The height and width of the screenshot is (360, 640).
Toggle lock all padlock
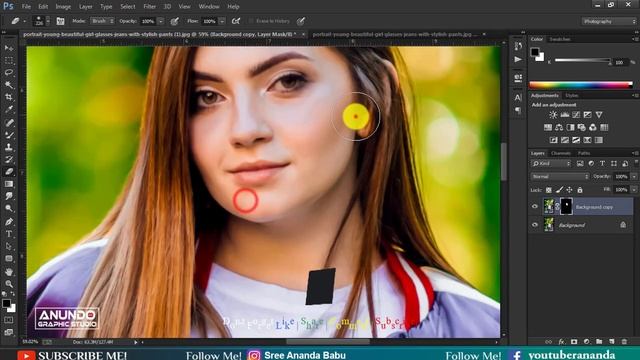coord(580,190)
